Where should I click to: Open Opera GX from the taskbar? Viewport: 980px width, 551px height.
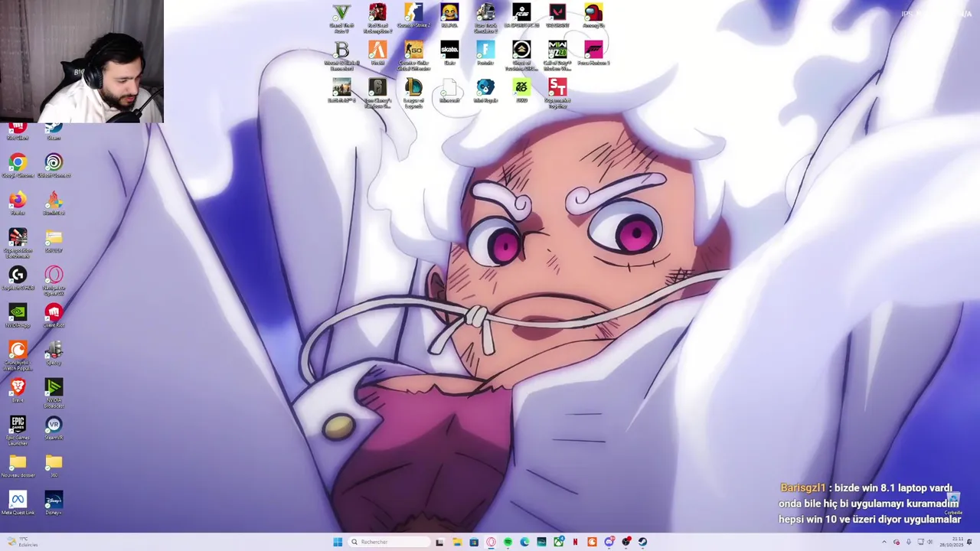tap(491, 542)
